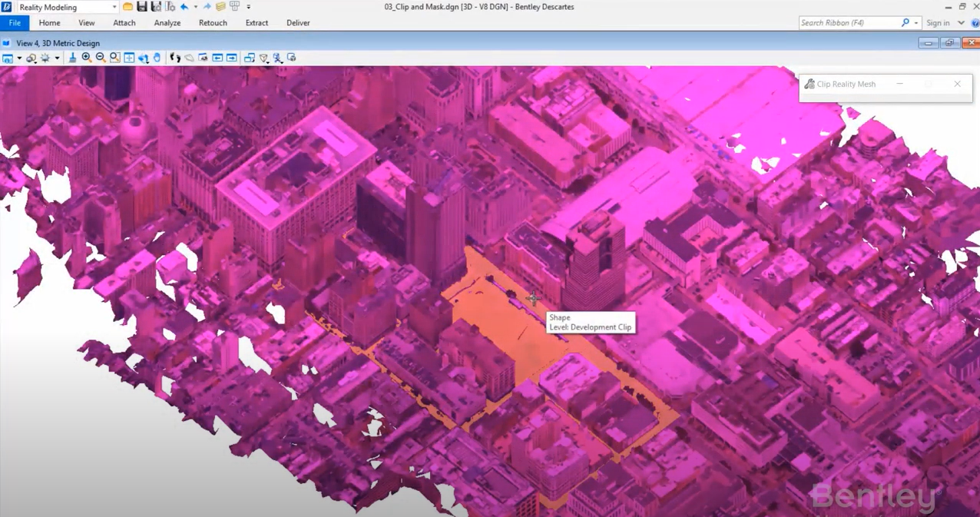Click the Attach Tools icon in quick access

tap(235, 7)
